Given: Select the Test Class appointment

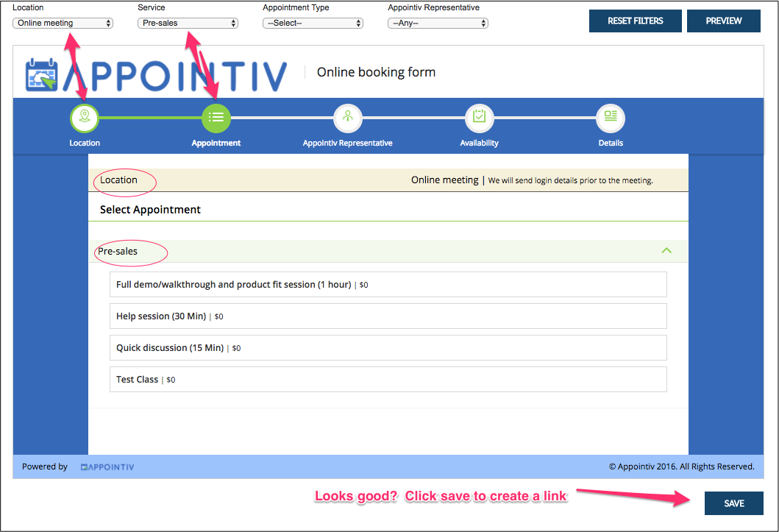Looking at the screenshot, I should point(388,380).
